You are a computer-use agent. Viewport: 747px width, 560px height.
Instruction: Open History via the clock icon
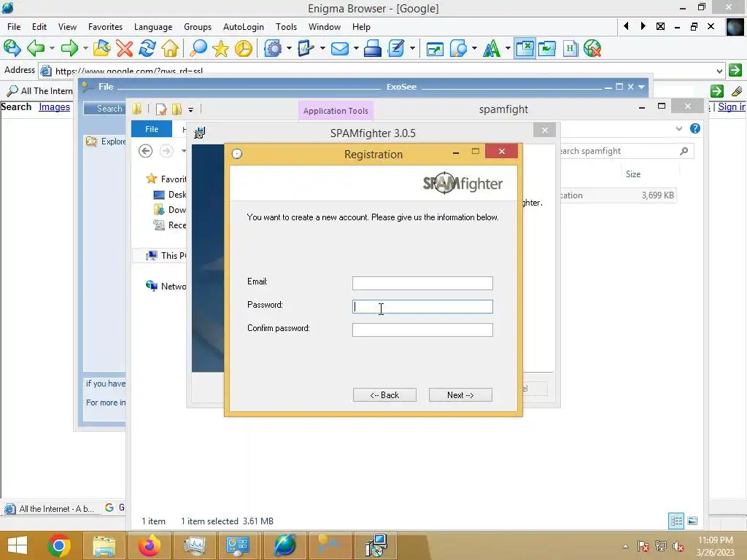pyautogui.click(x=244, y=48)
